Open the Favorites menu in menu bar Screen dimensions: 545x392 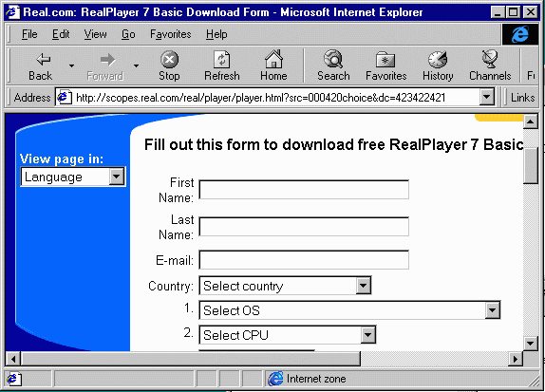click(170, 34)
